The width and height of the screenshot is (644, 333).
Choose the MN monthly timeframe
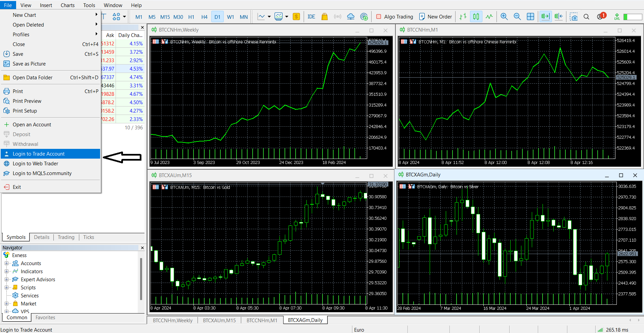pyautogui.click(x=244, y=17)
